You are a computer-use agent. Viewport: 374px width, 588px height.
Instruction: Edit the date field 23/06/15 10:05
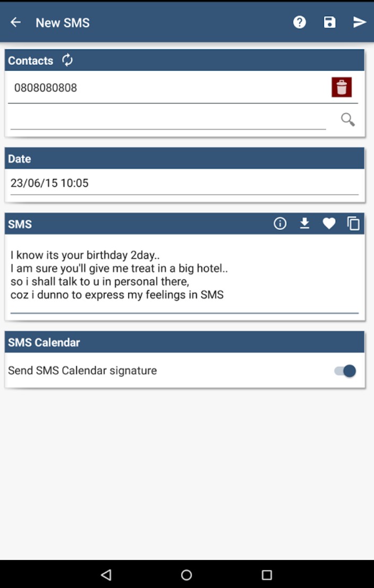pyautogui.click(x=184, y=184)
